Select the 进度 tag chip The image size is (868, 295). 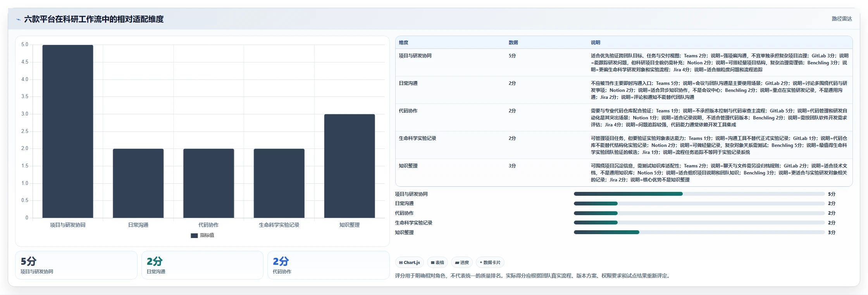coord(462,262)
